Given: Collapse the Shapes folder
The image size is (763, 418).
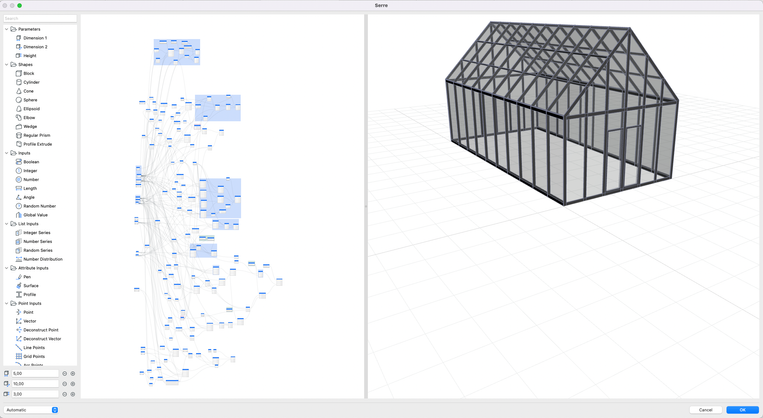Looking at the screenshot, I should [x=6, y=64].
